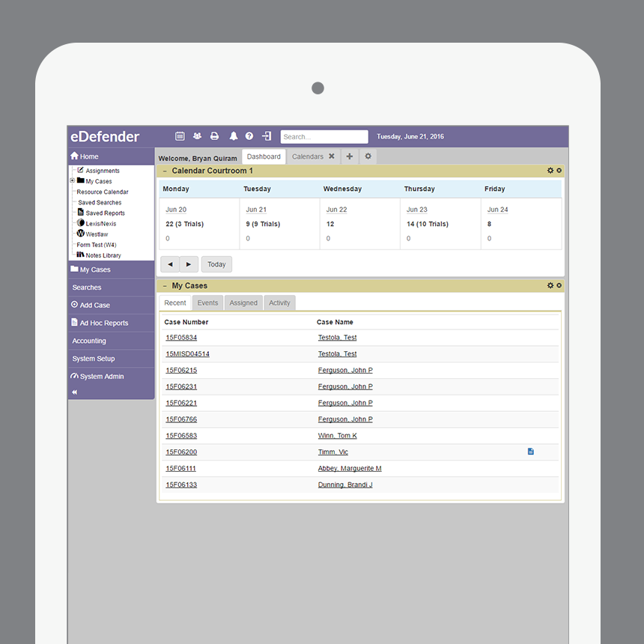The height and width of the screenshot is (644, 644).
Task: Open the notifications bell icon
Action: click(x=234, y=136)
